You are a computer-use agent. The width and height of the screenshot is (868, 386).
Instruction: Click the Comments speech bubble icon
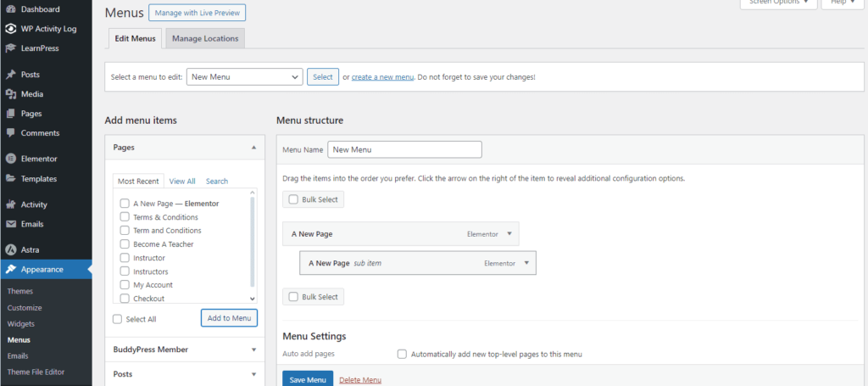point(10,133)
